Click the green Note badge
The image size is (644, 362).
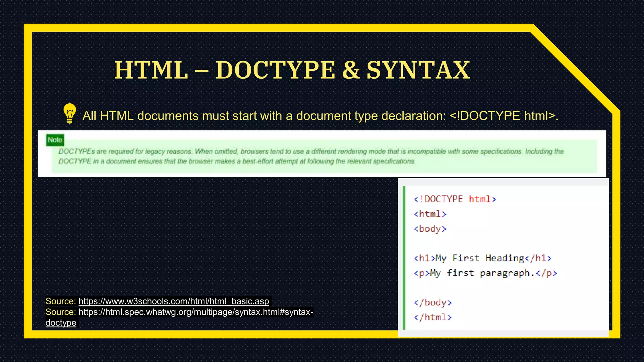pos(55,140)
